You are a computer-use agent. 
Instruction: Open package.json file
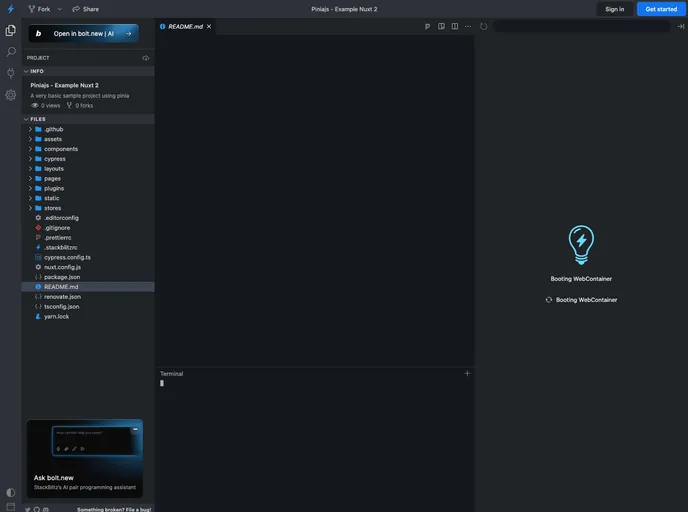pyautogui.click(x=88, y=277)
